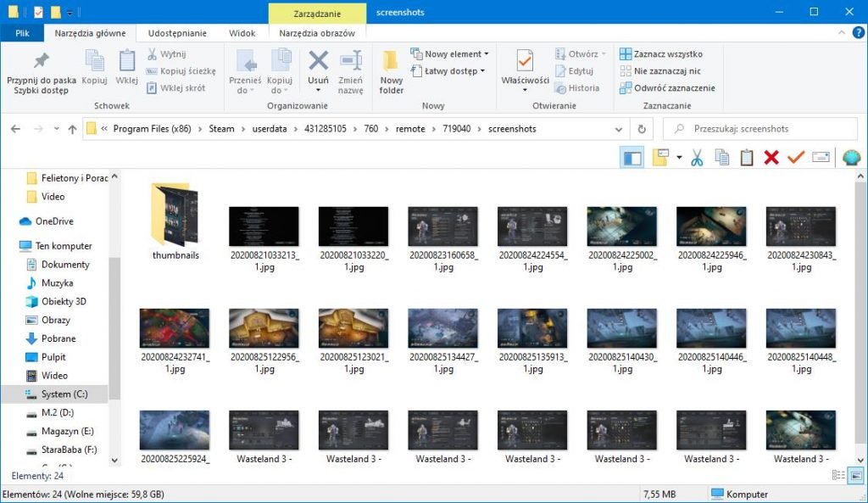This screenshot has width=868, height=503.
Task: Expand the address bar history dropdown
Action: (x=619, y=129)
